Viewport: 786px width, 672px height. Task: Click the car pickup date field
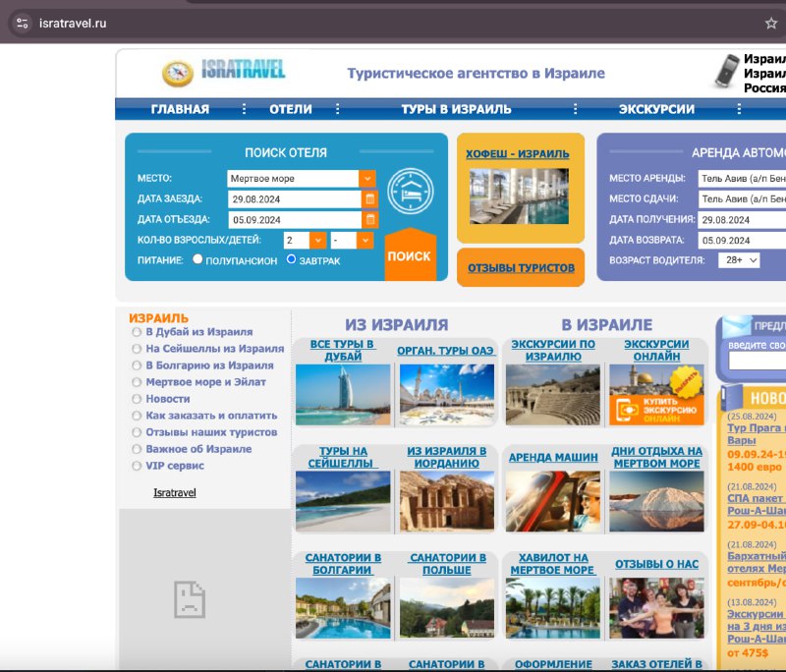coord(742,219)
